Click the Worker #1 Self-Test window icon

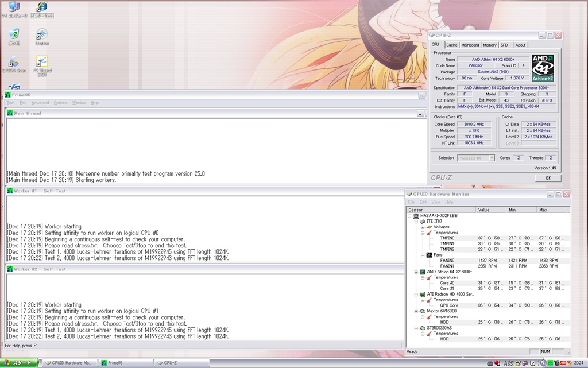[x=10, y=191]
